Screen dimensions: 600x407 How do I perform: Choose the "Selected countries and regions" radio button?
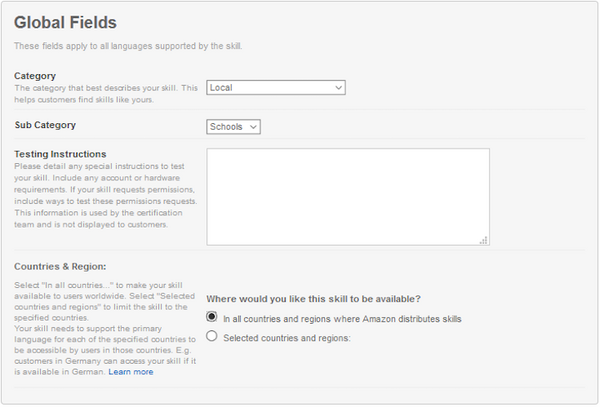tap(211, 337)
